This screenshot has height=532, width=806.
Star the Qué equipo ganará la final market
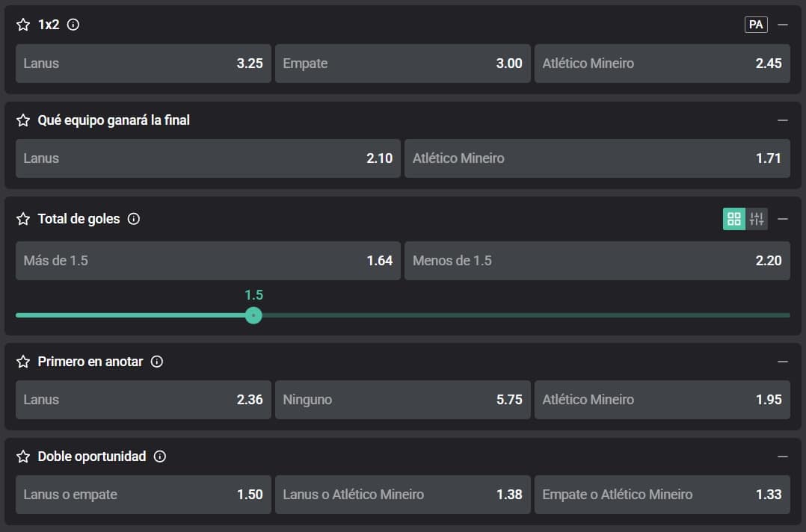23,120
